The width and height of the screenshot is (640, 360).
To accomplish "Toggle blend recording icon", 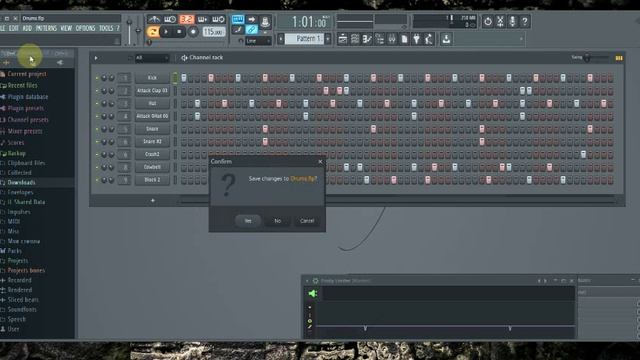I will [202, 19].
